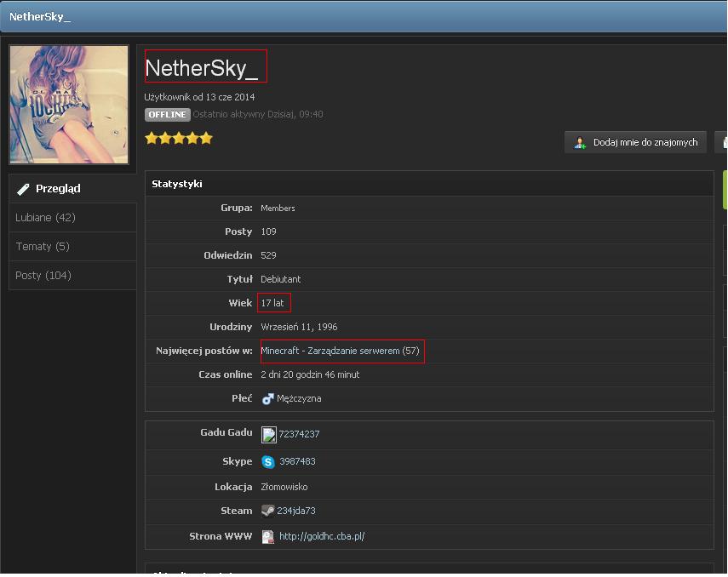Click the post count 109
This screenshot has height=577, width=728.
[268, 231]
